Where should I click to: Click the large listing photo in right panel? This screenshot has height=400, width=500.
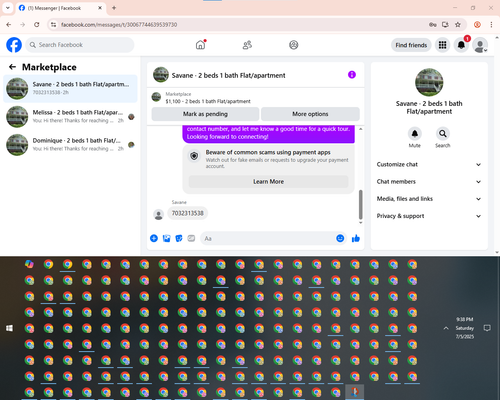coord(429,82)
